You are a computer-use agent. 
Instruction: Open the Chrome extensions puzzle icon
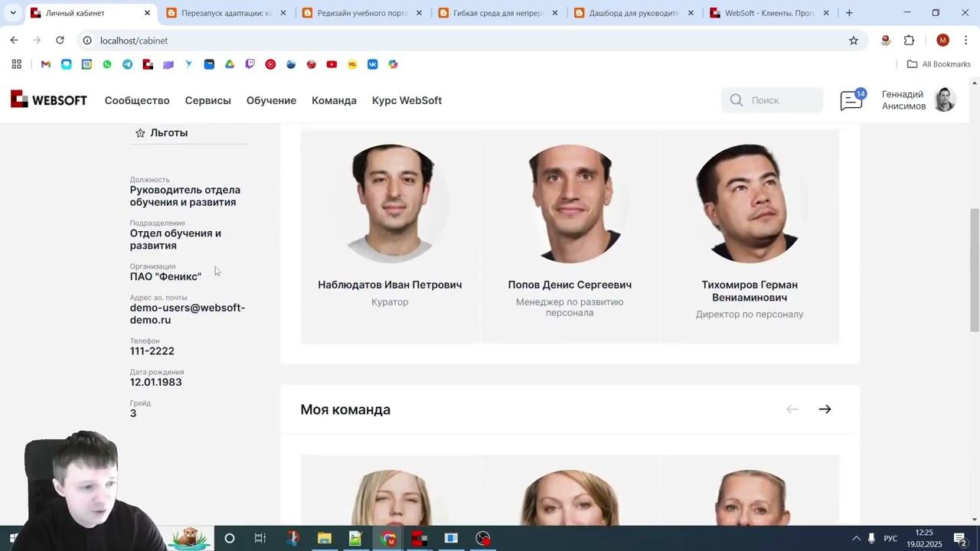point(910,41)
